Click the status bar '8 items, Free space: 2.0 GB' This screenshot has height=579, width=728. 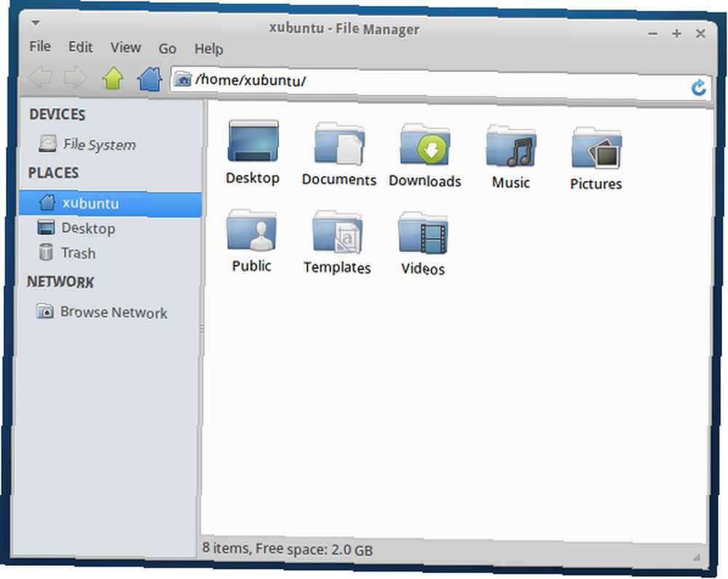288,549
